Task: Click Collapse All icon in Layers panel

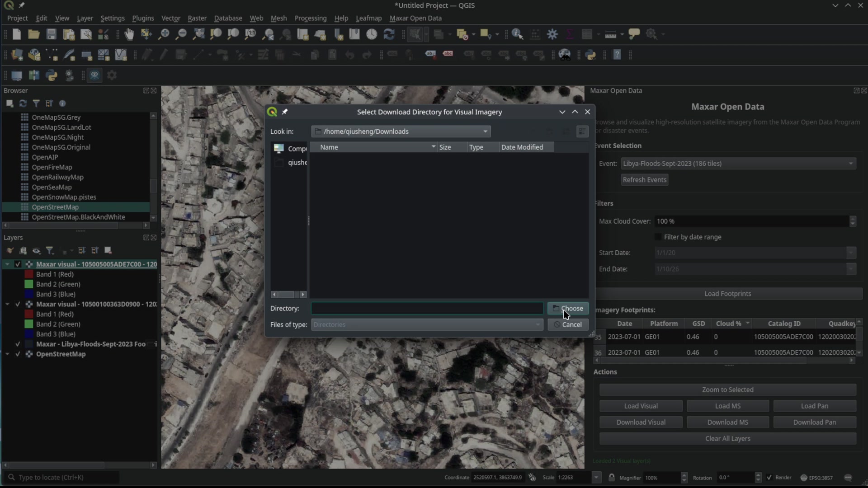Action: pyautogui.click(x=95, y=250)
